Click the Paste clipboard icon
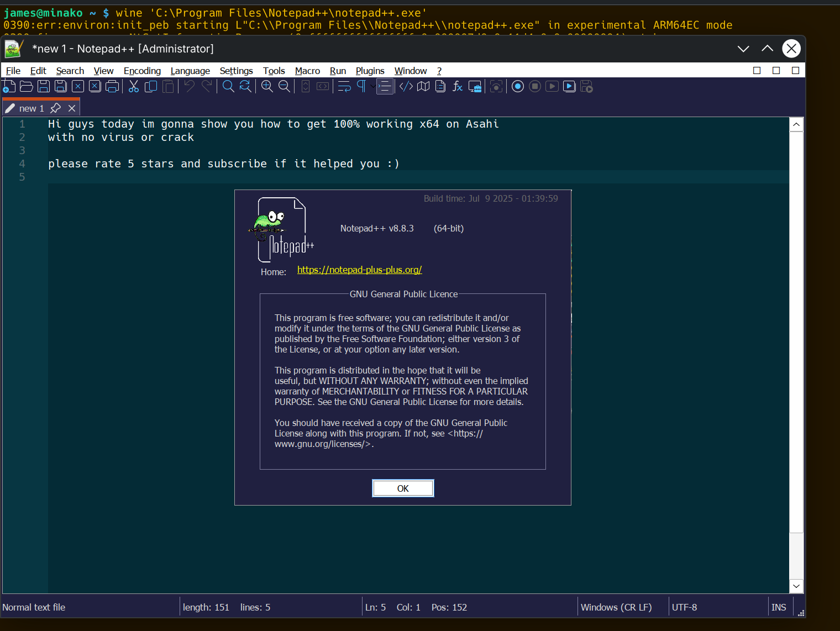The image size is (840, 631). pos(168,86)
